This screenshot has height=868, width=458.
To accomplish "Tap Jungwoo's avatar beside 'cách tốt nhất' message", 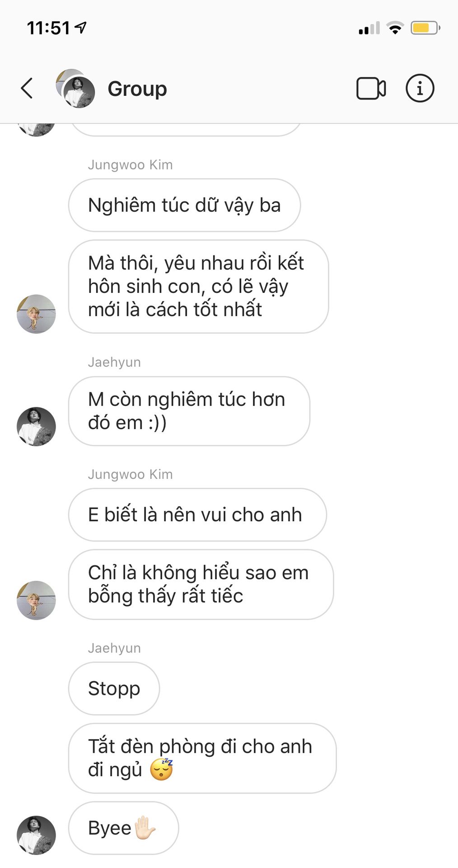I will pyautogui.click(x=36, y=314).
